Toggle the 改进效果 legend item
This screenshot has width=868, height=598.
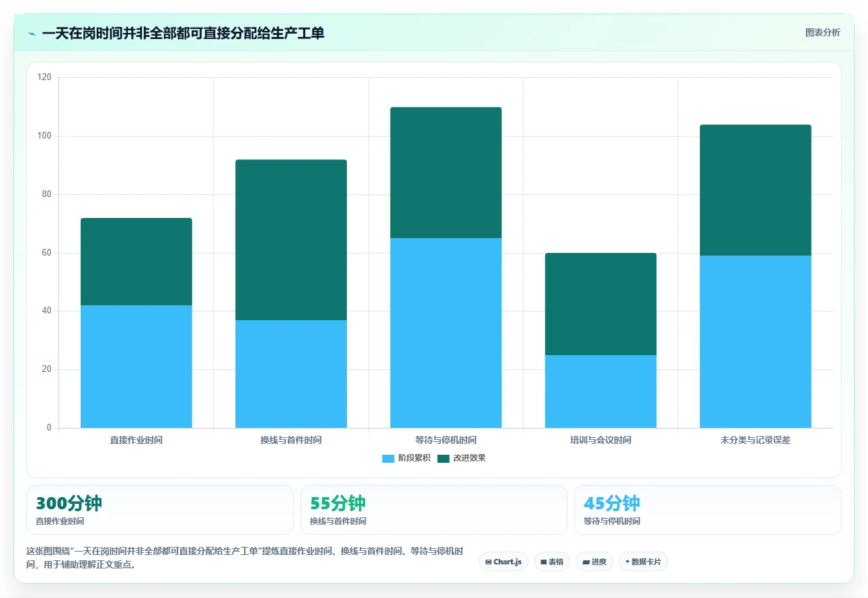(461, 458)
